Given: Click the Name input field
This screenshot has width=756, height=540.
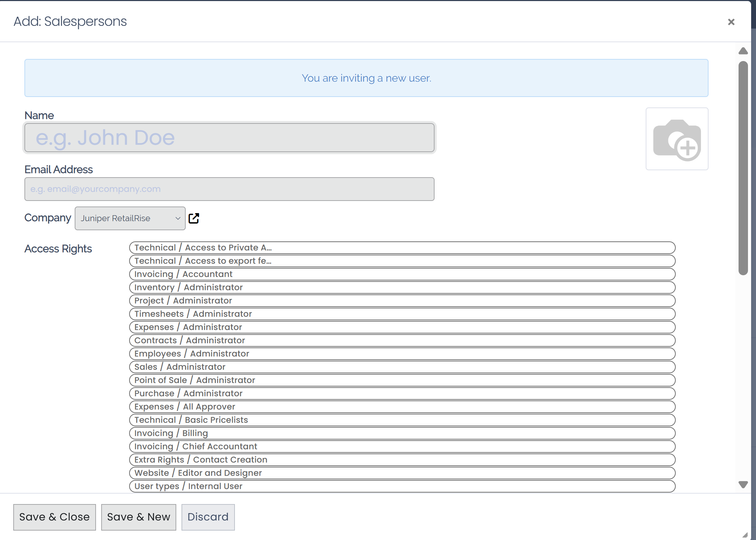Looking at the screenshot, I should [229, 137].
